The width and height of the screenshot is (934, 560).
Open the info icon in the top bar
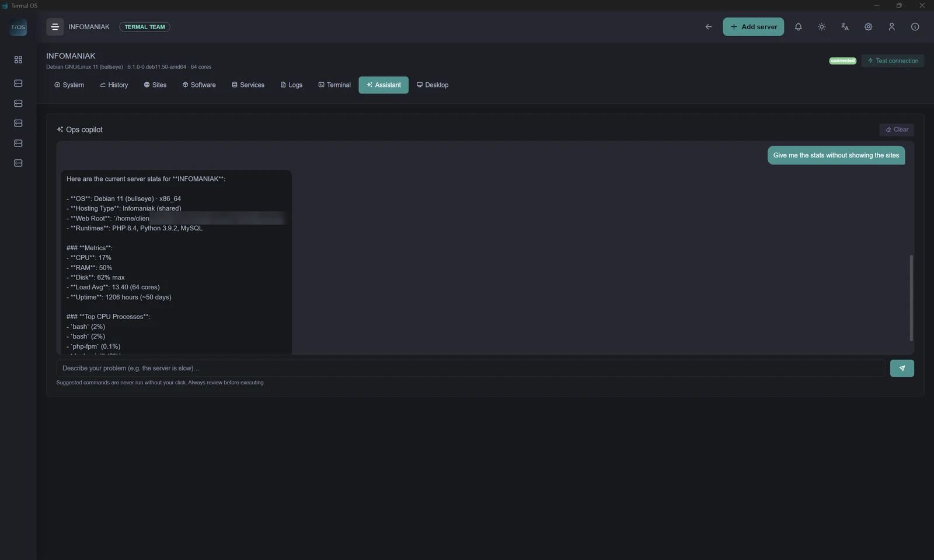tap(915, 27)
